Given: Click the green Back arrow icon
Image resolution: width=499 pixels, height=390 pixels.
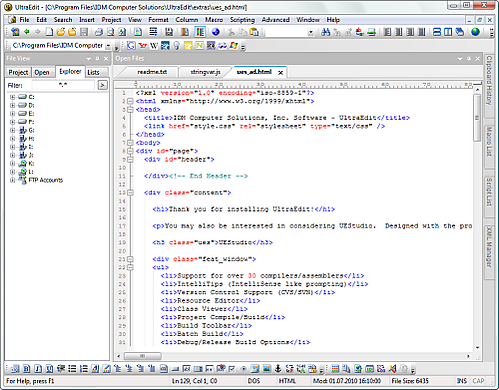Looking at the screenshot, I should point(27,32).
